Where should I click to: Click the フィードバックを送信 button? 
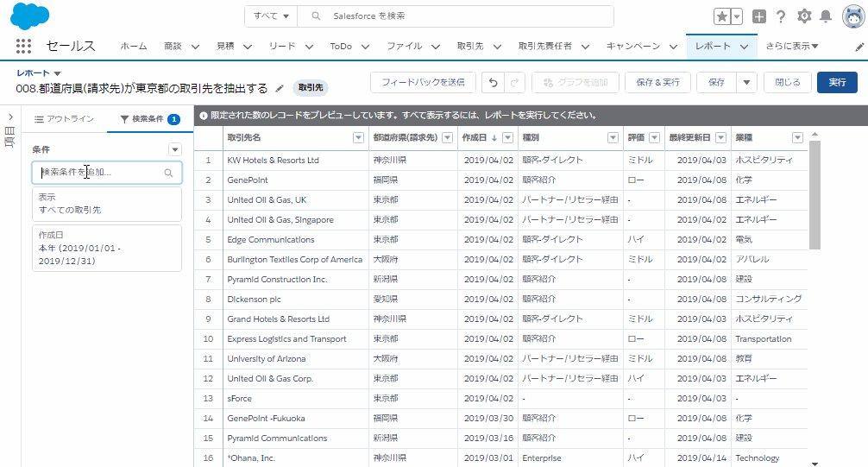[423, 83]
